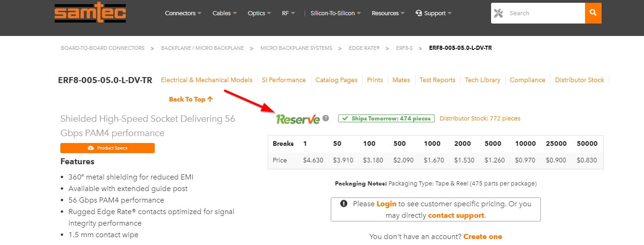Open the Catalog Pages section
Viewport: 644px width, 245px height.
336,80
